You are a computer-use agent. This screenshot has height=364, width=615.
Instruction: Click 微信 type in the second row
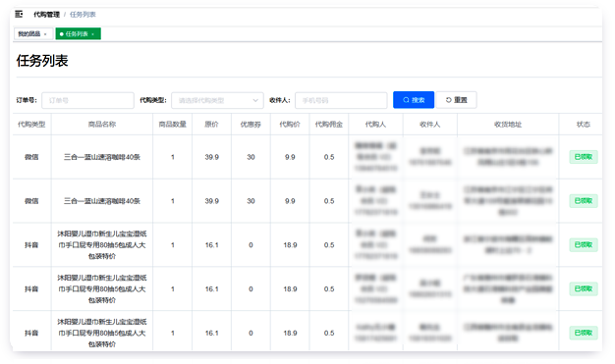[31, 201]
